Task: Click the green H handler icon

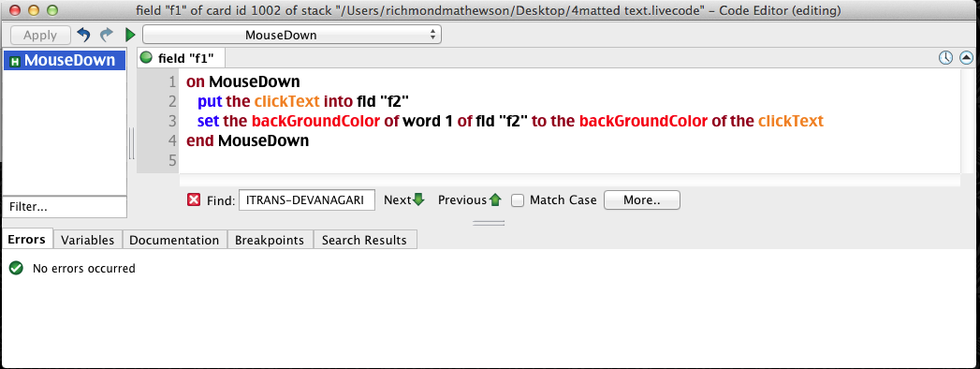Action: click(x=16, y=61)
